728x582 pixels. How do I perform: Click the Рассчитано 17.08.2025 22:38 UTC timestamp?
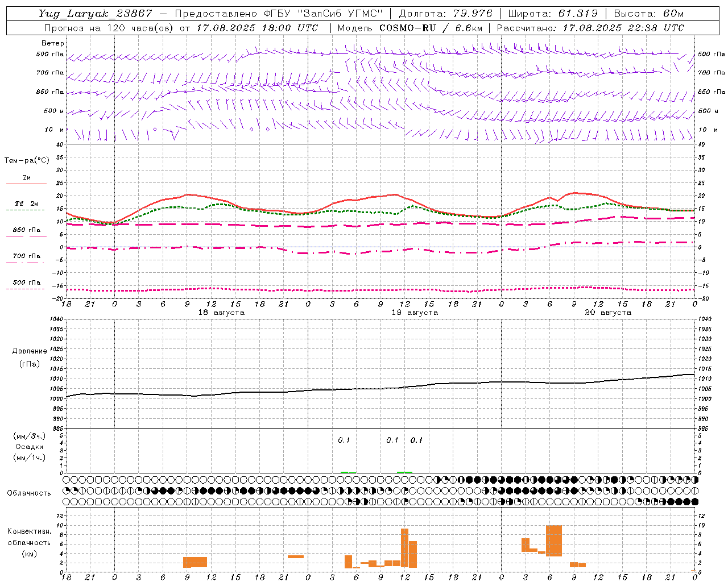pyautogui.click(x=590, y=28)
